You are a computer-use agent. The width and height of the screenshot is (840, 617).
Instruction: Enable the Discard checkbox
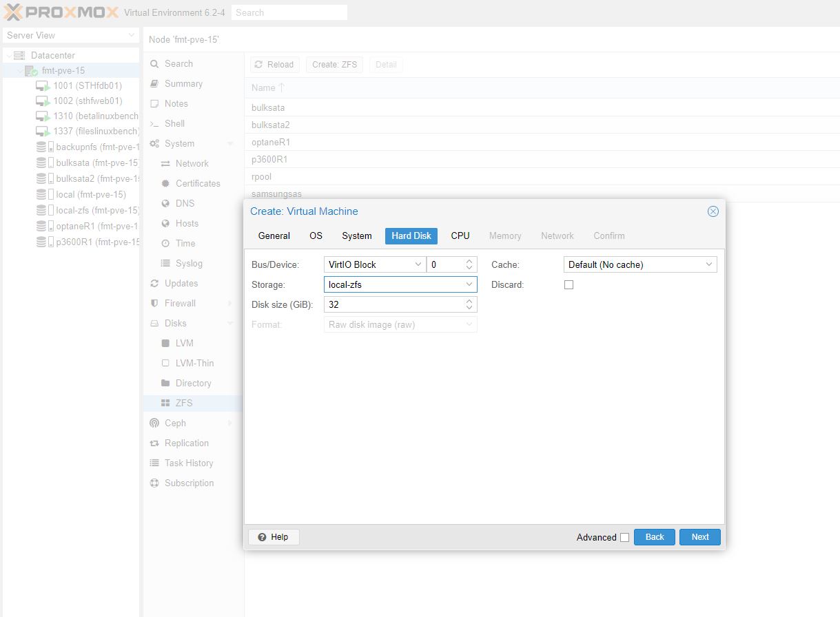pos(568,284)
